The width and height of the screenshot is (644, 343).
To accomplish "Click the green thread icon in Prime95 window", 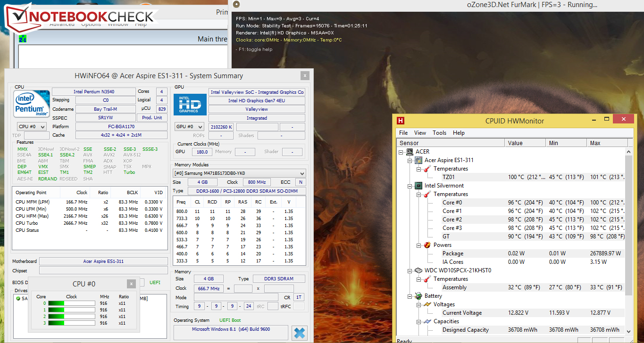I will tap(22, 39).
